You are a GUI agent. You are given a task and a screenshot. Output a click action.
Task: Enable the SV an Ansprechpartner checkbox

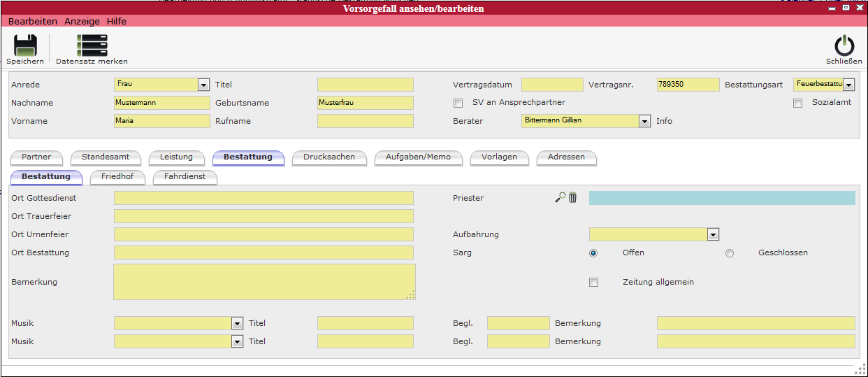pos(458,104)
